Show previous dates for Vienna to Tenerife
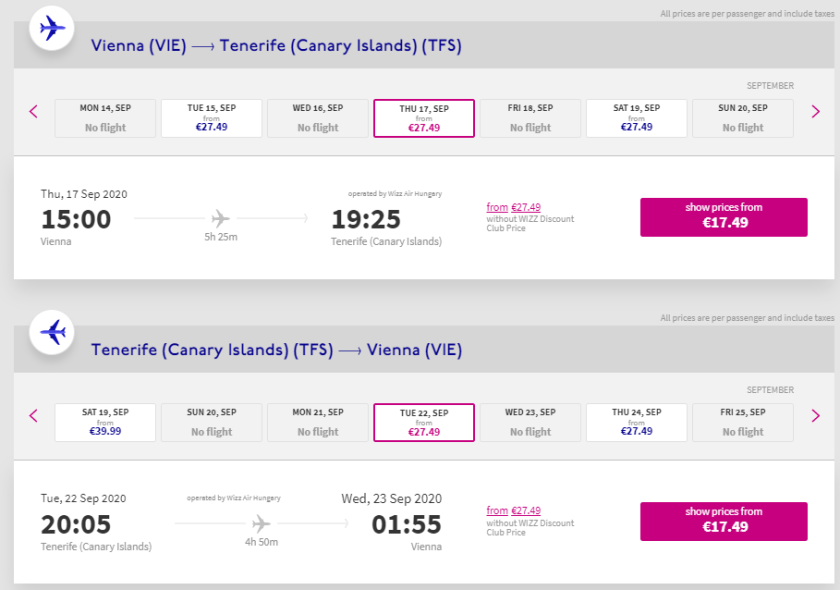Viewport: 840px width, 590px height. pyautogui.click(x=33, y=111)
